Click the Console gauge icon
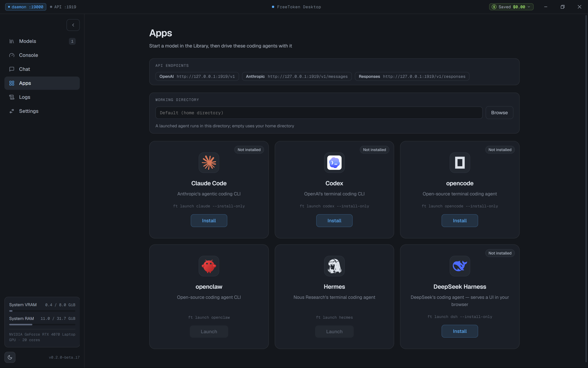Image resolution: width=588 pixels, height=368 pixels. click(x=12, y=55)
